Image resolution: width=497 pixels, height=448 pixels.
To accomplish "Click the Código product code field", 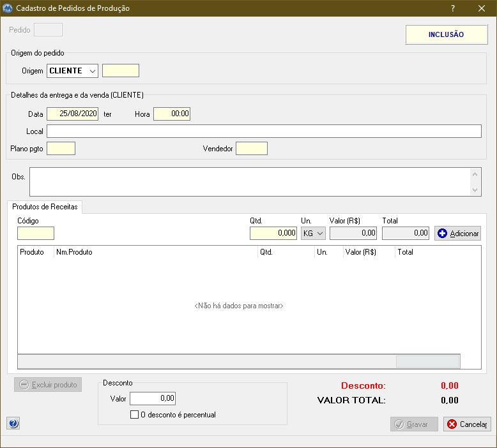I will 36,234.
